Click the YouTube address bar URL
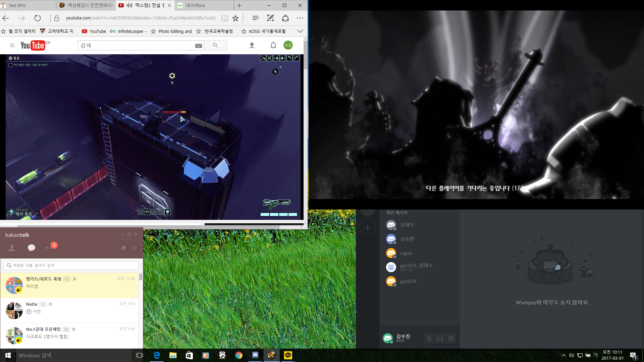644x362 pixels. point(141,18)
